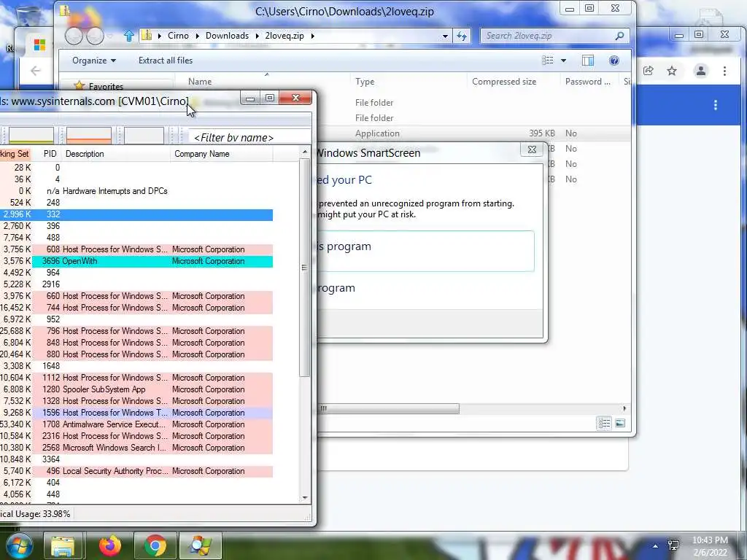Click the search magnifier in Explorer
The image size is (747, 560).
[619, 36]
